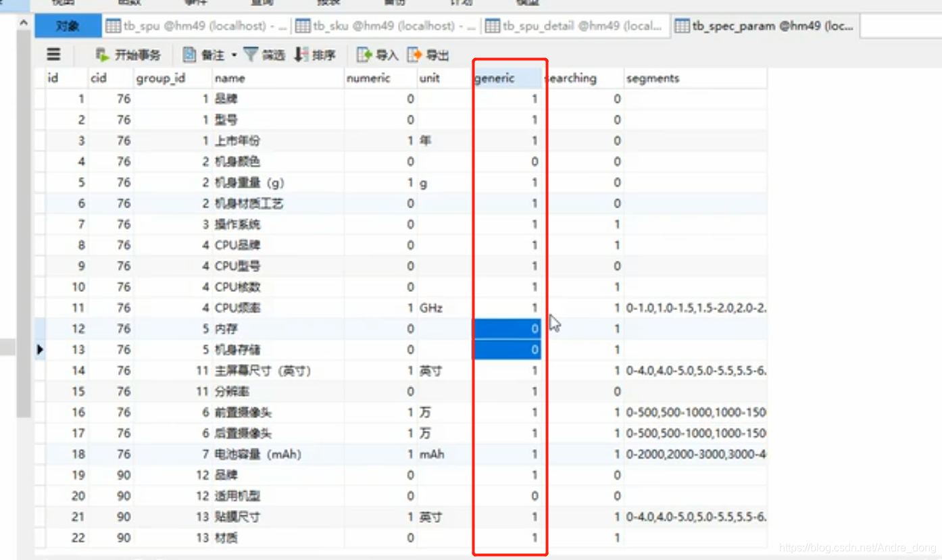Screen dimensions: 942x560
Task: Select the 机身存储 name cell
Action: [278, 350]
